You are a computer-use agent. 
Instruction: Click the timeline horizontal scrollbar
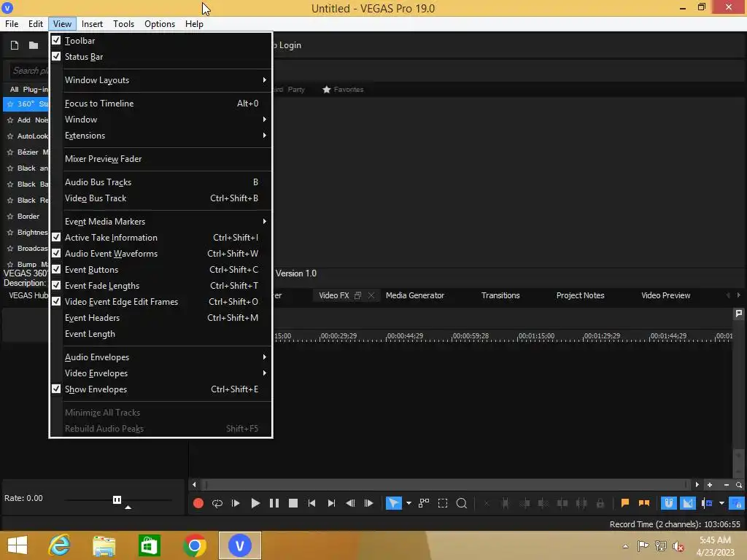(446, 485)
